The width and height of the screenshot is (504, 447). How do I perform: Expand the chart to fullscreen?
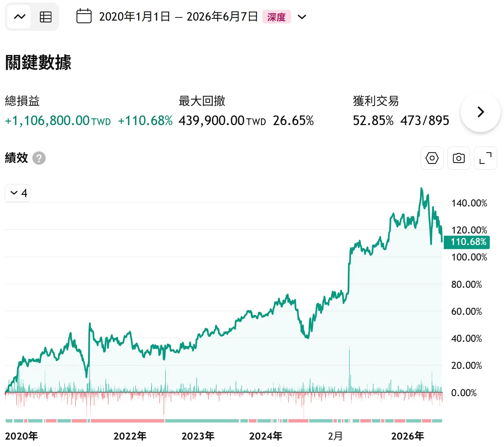click(485, 158)
